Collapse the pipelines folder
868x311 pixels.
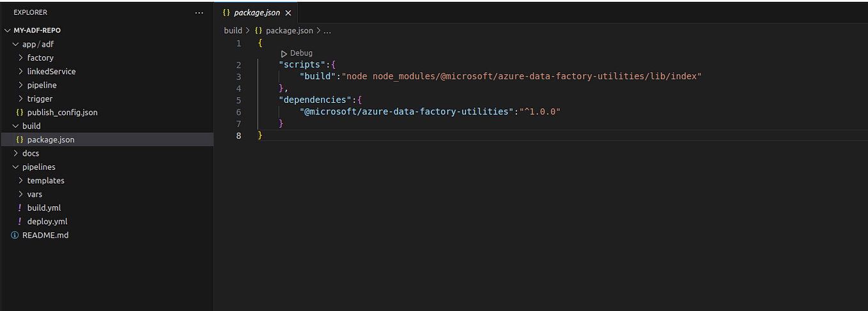[x=16, y=167]
